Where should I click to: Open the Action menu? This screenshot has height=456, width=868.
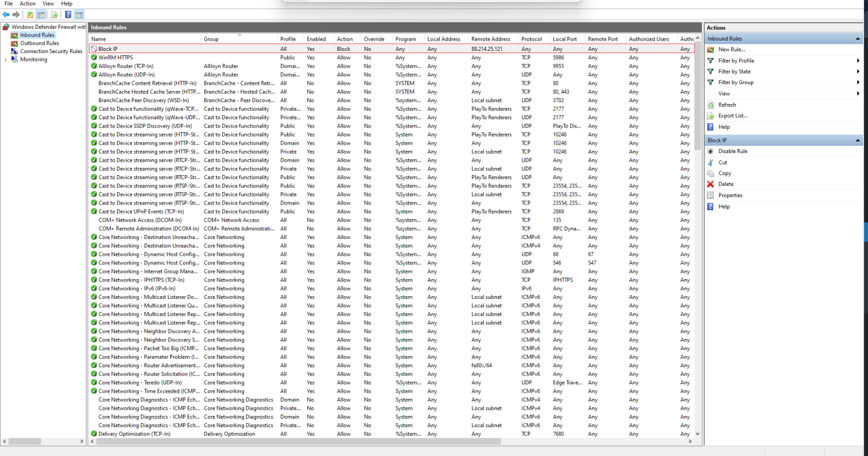tap(27, 3)
